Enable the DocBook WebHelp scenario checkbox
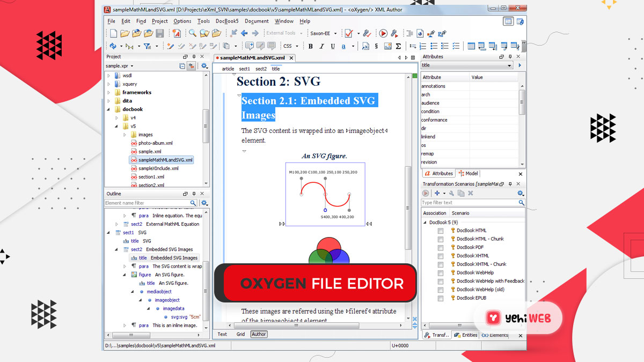Screen dimensions: 644x362 441,272
